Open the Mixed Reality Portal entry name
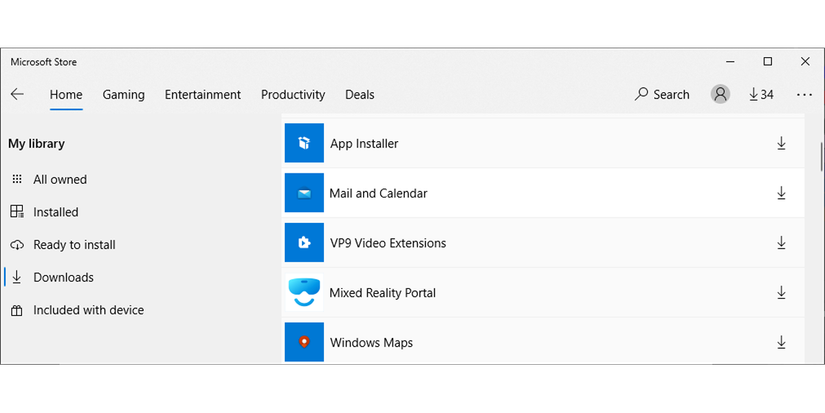Viewport: 825px width, 413px height. coord(383,293)
